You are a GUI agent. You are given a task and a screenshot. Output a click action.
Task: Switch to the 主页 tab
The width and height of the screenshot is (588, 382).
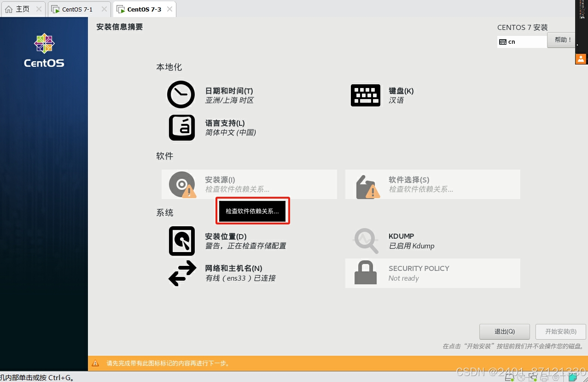click(23, 9)
